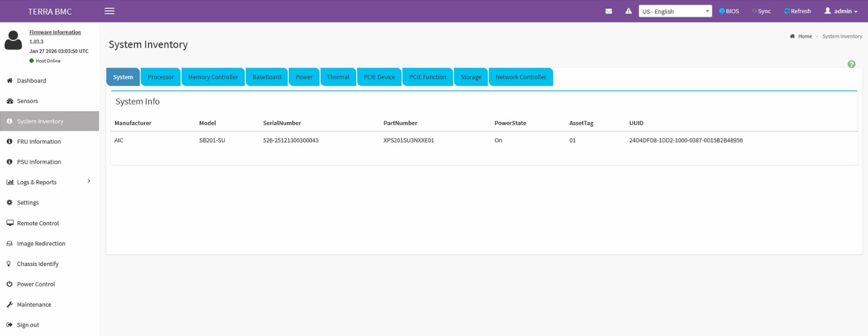868x336 pixels.
Task: Click the Sensors gauge icon in sidebar
Action: (x=9, y=101)
